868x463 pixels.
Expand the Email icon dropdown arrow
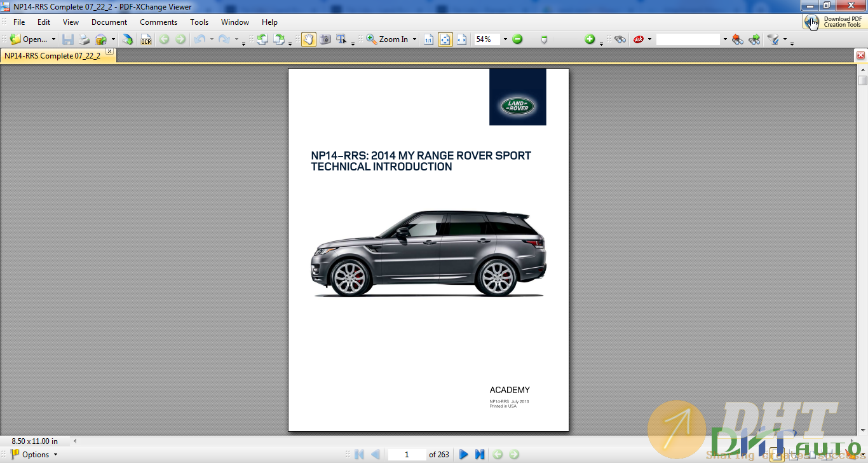click(x=113, y=39)
